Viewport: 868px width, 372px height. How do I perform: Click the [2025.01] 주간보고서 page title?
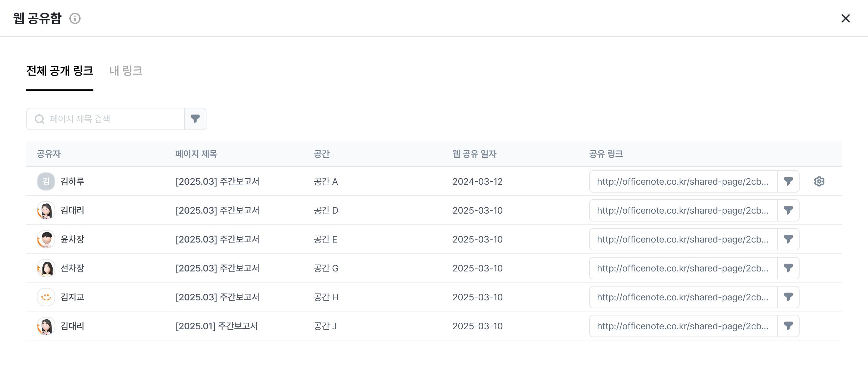coord(216,326)
